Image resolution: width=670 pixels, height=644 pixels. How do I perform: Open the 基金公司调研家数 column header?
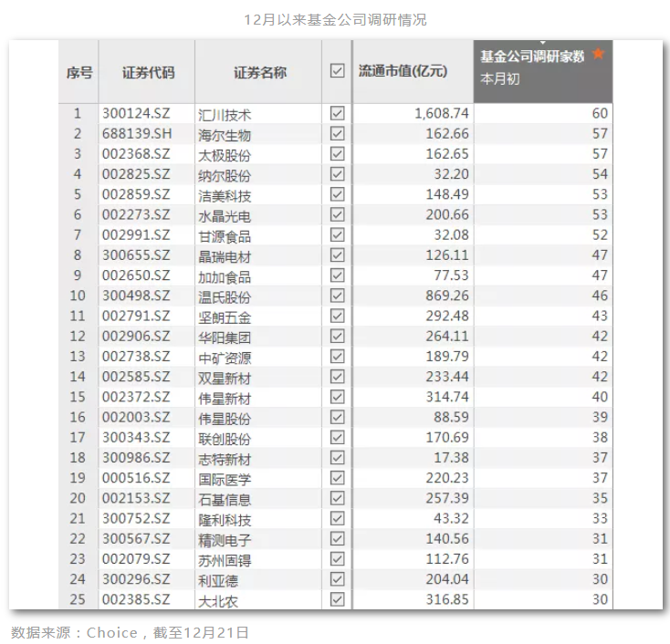(532, 57)
